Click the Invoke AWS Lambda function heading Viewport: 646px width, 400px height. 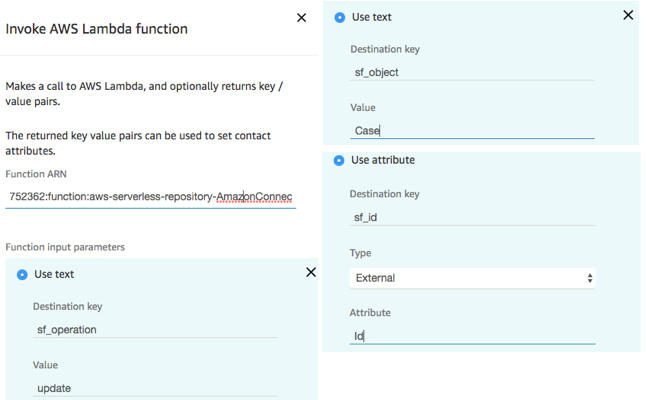coord(96,29)
